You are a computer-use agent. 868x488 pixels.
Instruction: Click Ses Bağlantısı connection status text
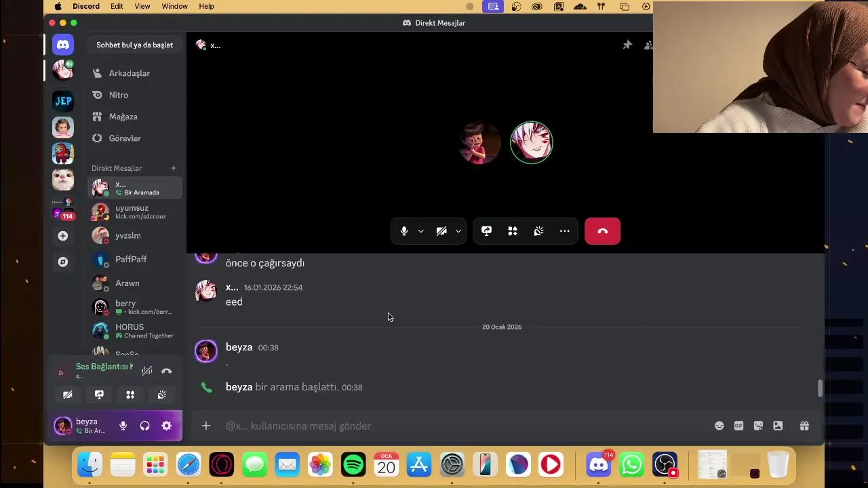104,367
